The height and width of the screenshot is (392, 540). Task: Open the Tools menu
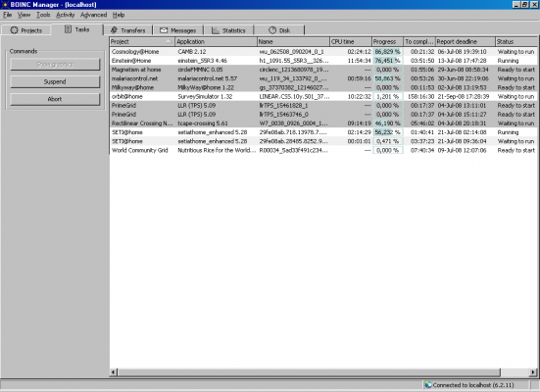43,15
